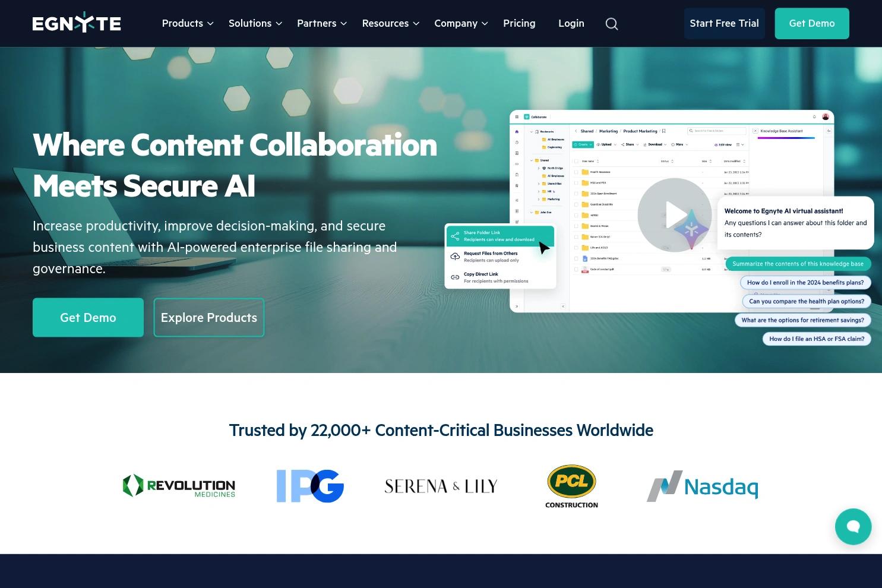Click 'Welcome to Egnyte AI virtual assistant!' text
Image resolution: width=882 pixels, height=588 pixels.
[x=783, y=211]
